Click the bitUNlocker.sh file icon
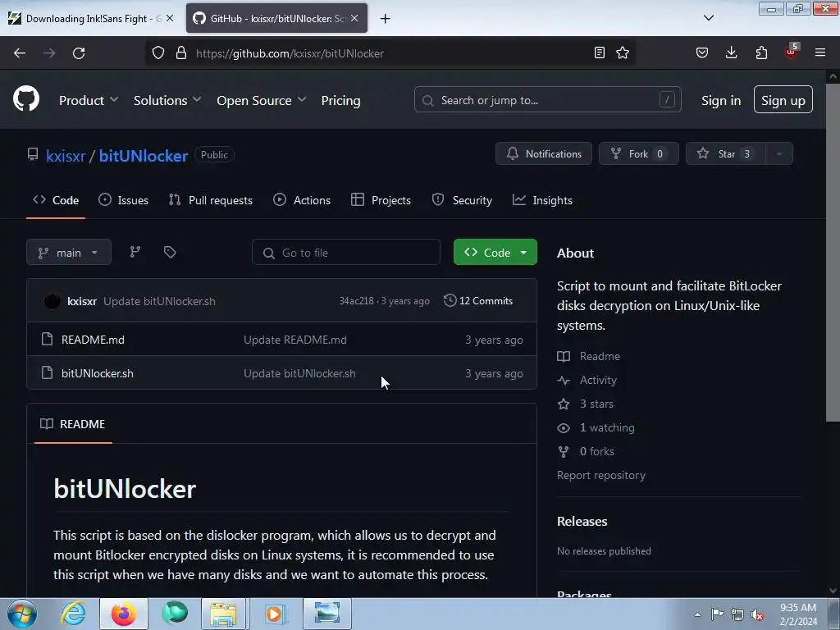 [47, 373]
